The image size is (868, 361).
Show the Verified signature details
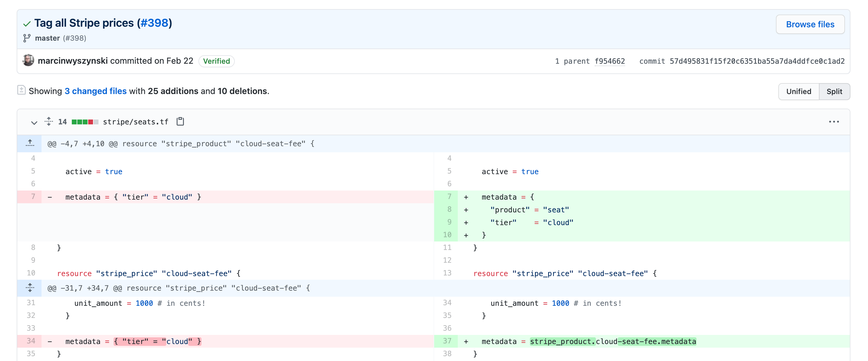click(x=216, y=61)
